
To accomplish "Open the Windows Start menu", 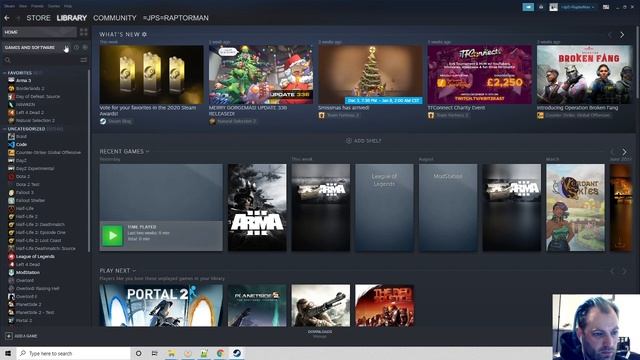I will (x=8, y=353).
